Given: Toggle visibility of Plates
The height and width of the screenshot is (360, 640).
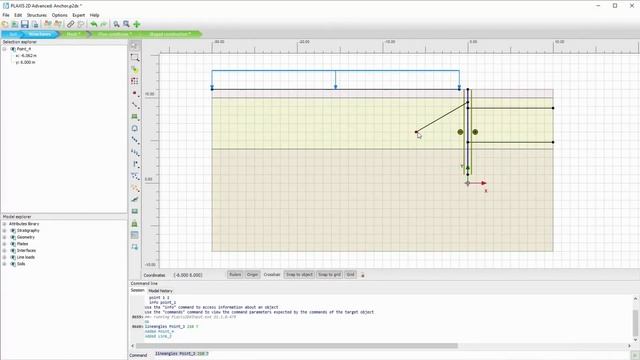Looking at the screenshot, I should pyautogui.click(x=13, y=244).
